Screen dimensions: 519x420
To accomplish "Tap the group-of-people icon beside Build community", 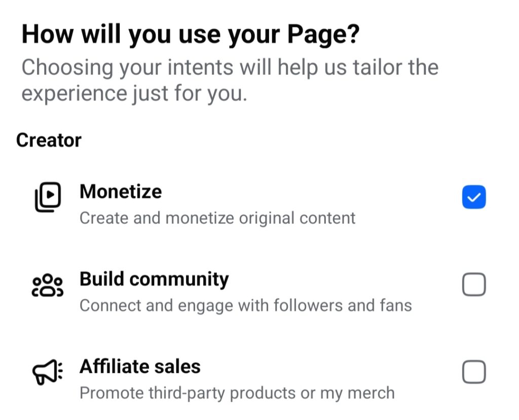I will (47, 285).
